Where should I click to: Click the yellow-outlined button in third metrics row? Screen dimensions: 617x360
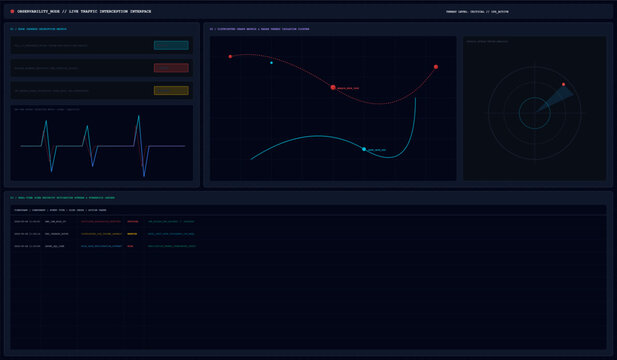point(171,90)
